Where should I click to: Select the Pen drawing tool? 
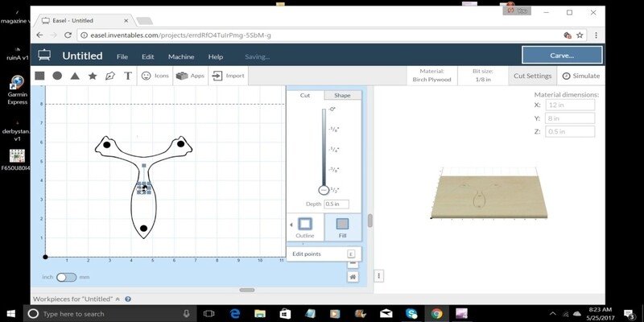click(110, 76)
